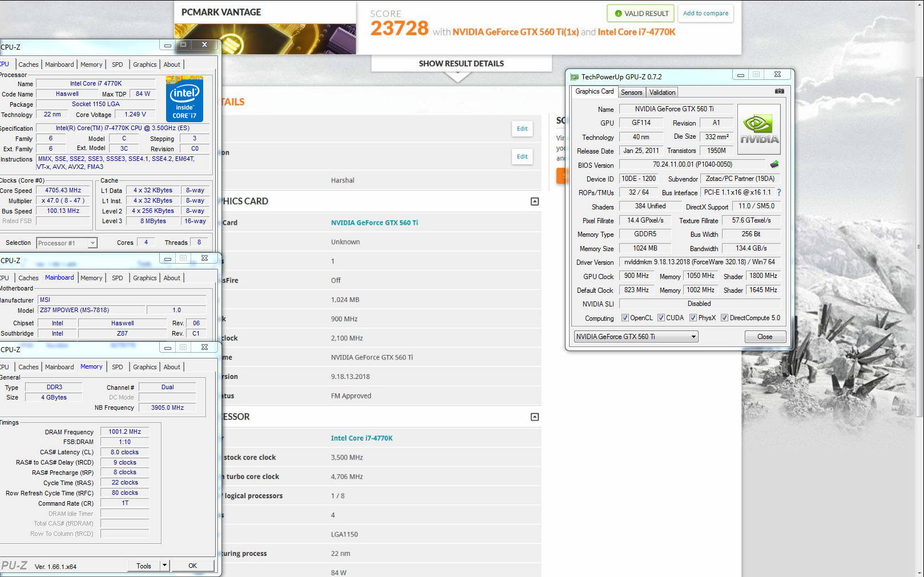
Task: Click the NB Frequency value 3905.0 MHz
Action: [167, 407]
